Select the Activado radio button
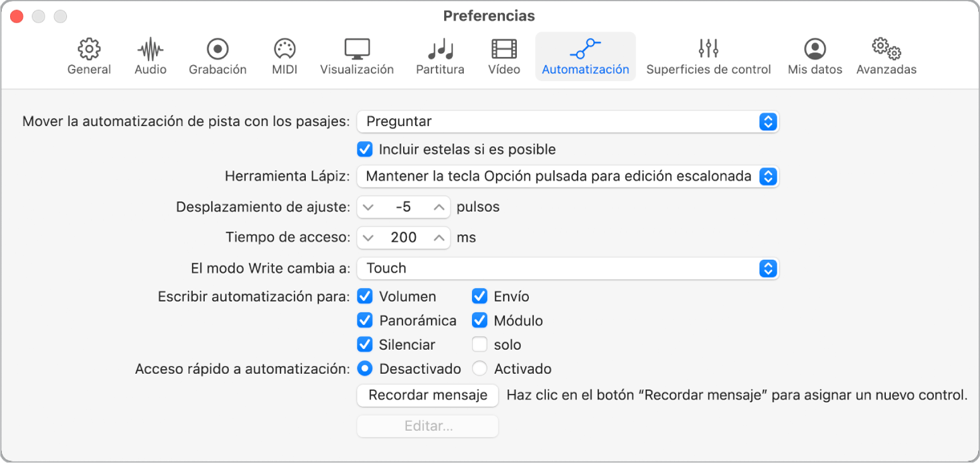The width and height of the screenshot is (980, 463). pyautogui.click(x=480, y=369)
